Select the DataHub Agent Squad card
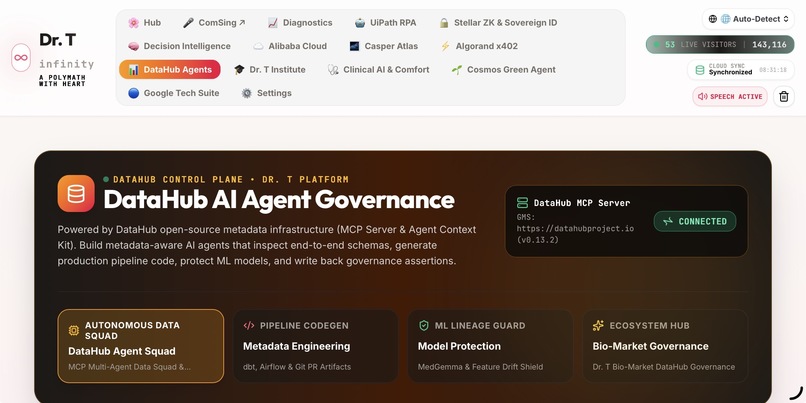Viewport: 806px width, 403px height. pyautogui.click(x=141, y=346)
